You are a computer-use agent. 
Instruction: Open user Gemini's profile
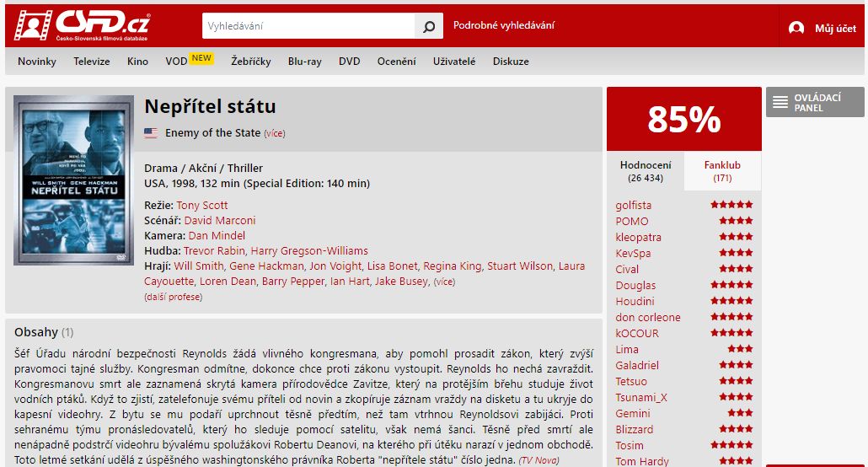pyautogui.click(x=633, y=414)
